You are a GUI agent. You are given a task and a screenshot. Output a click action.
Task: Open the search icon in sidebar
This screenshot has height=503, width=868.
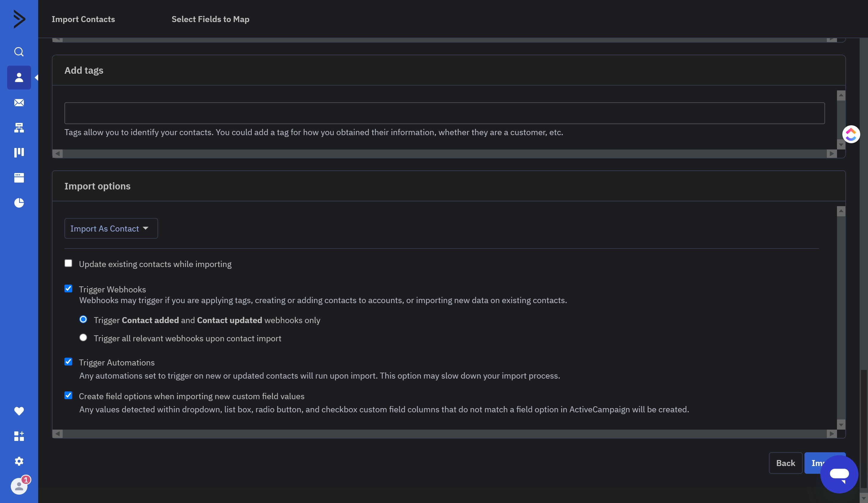click(x=19, y=52)
